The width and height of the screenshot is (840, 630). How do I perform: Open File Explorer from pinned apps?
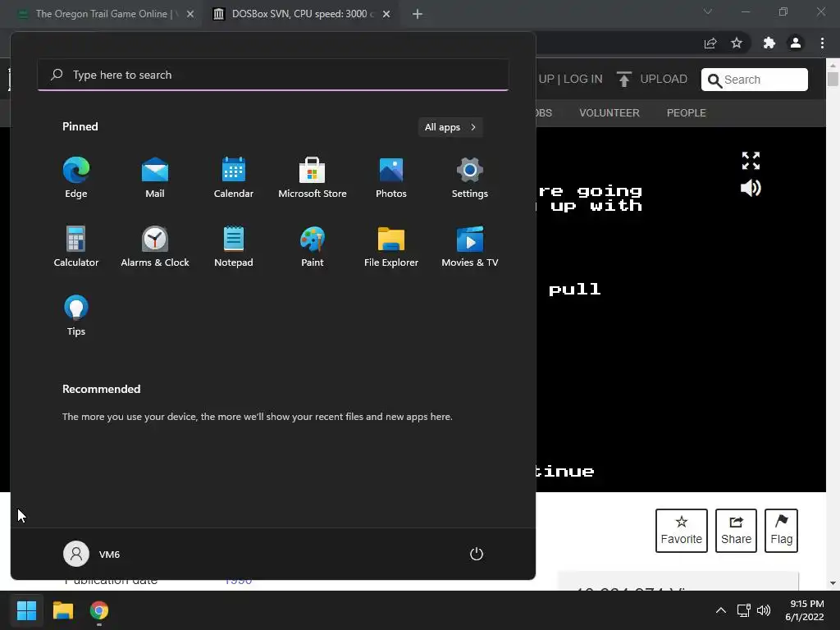[x=391, y=247]
